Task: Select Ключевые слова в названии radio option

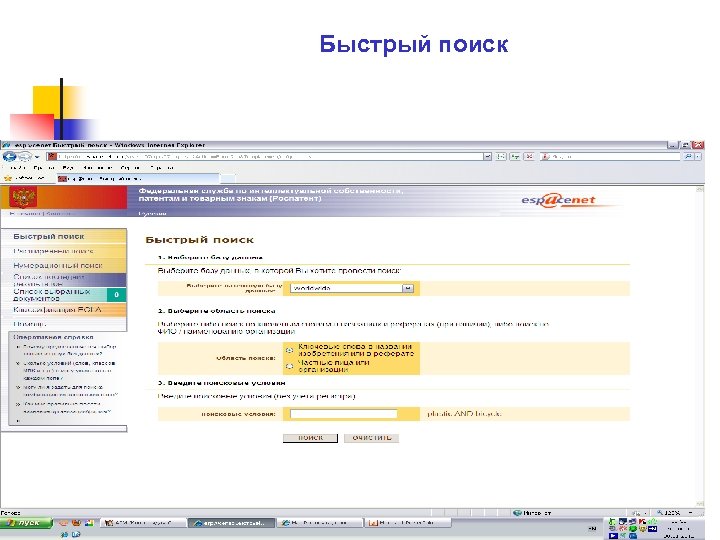Action: click(x=289, y=350)
